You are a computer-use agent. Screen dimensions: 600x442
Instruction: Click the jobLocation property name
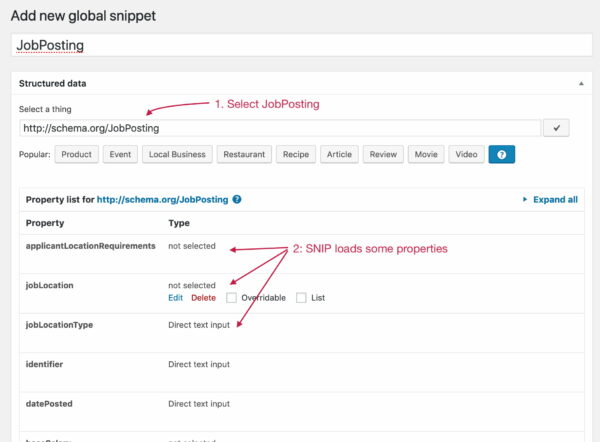point(49,285)
